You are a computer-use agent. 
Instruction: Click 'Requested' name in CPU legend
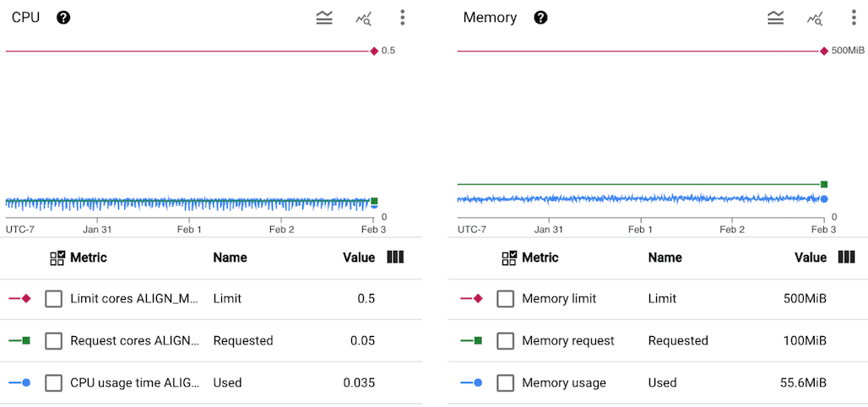pyautogui.click(x=243, y=341)
